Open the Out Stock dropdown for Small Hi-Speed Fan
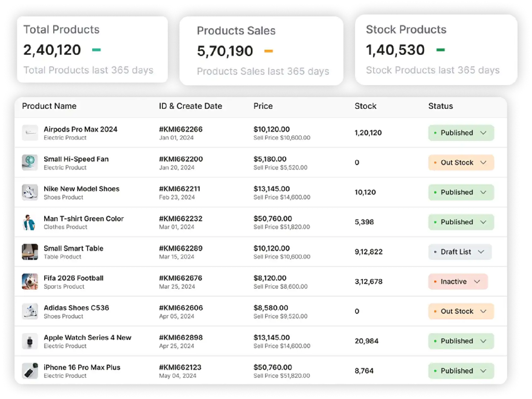This screenshot has height=399, width=532. (x=461, y=163)
